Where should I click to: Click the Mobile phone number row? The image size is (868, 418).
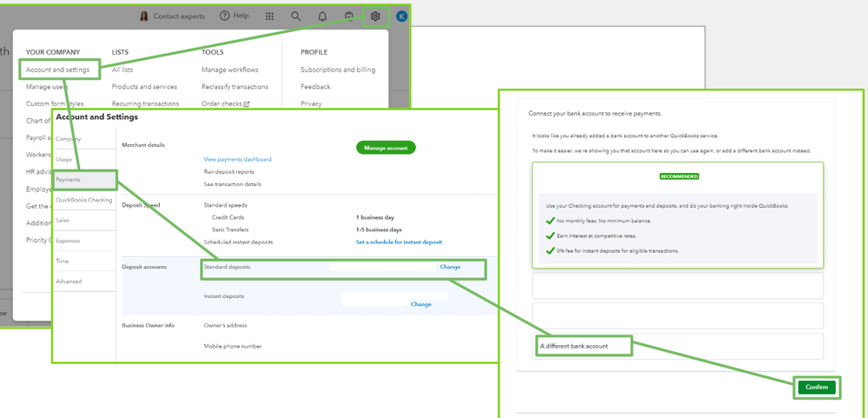(233, 347)
